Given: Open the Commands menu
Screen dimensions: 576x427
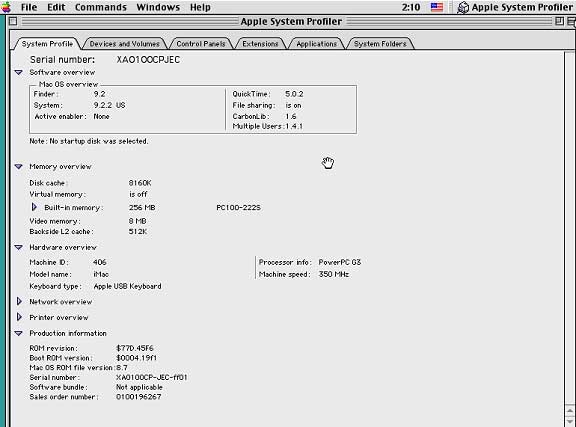Looking at the screenshot, I should click(101, 7).
